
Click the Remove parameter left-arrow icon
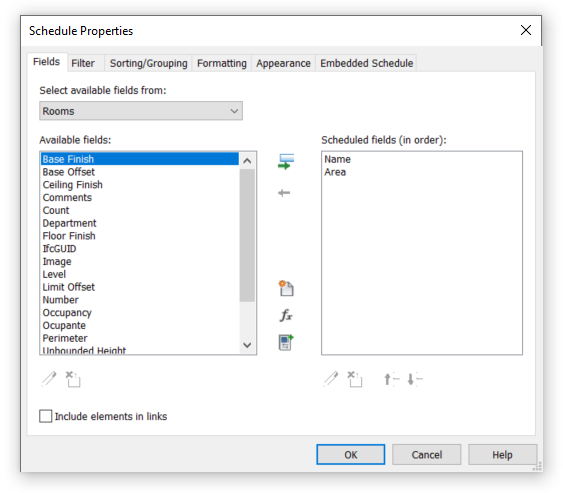[284, 193]
